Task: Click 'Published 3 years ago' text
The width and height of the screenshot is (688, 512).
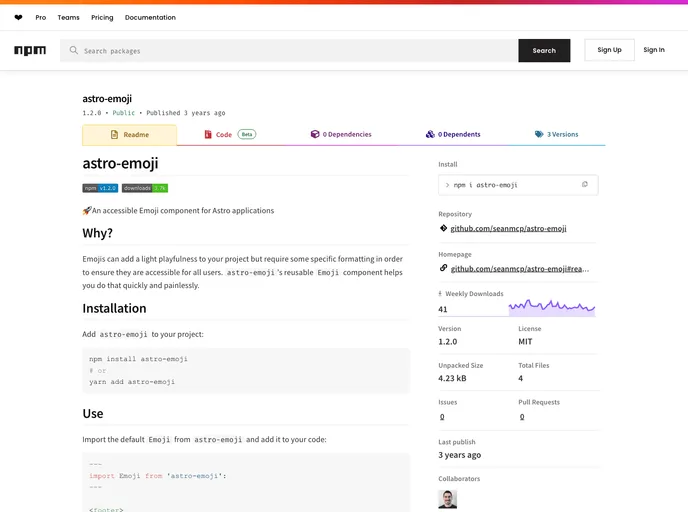Action: tap(186, 113)
